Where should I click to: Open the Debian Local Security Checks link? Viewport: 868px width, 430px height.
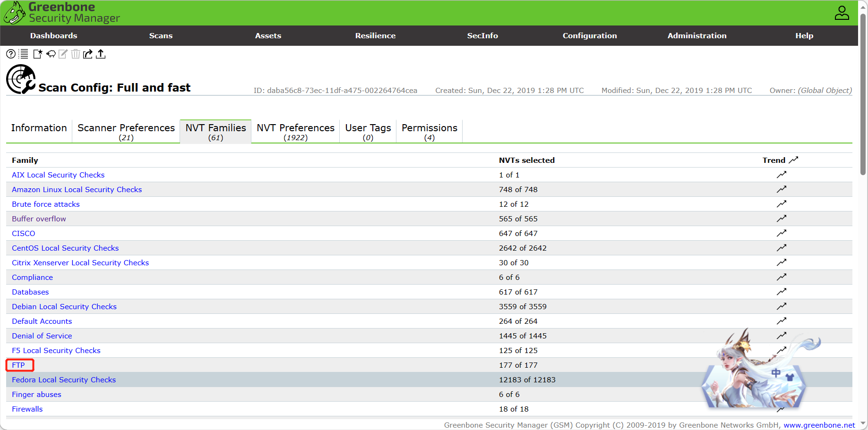(x=64, y=306)
